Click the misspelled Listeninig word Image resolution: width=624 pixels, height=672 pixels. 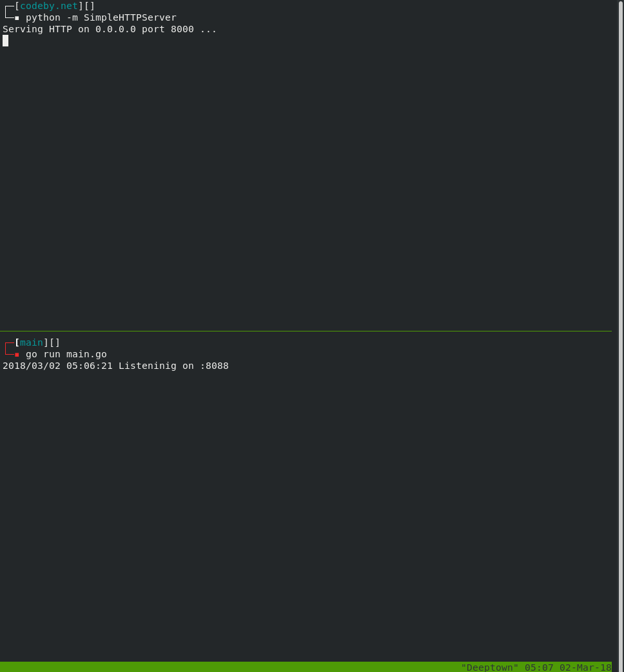click(147, 366)
